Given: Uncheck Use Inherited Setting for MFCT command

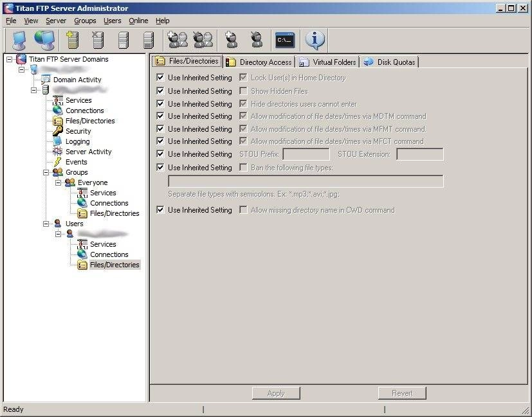Looking at the screenshot, I should [160, 141].
